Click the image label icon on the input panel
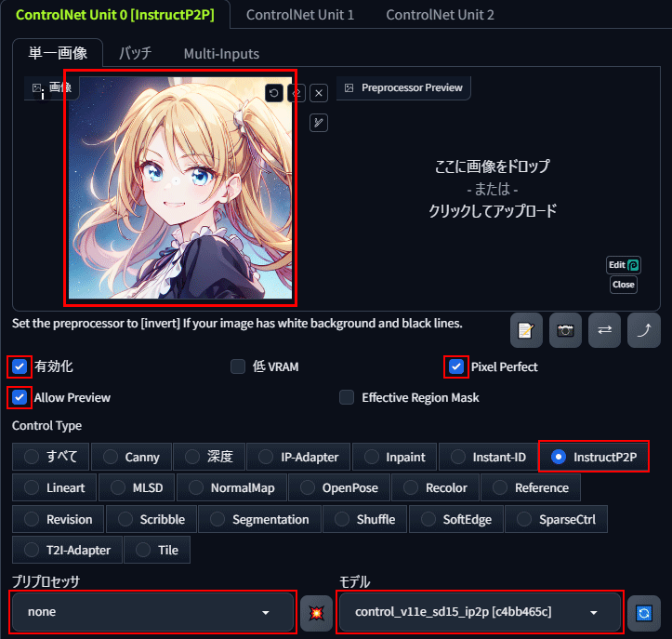This screenshot has width=672, height=639. point(37,87)
